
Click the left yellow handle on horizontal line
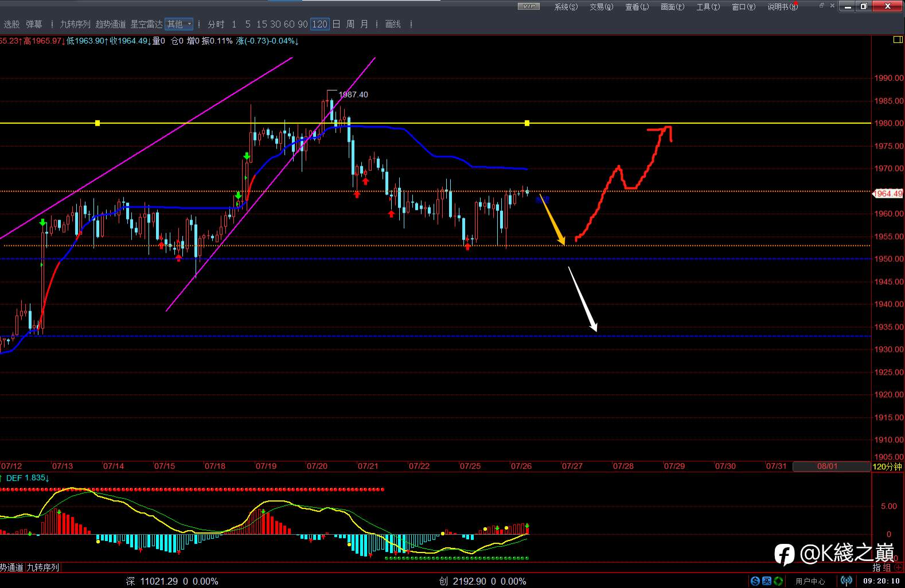tap(97, 123)
